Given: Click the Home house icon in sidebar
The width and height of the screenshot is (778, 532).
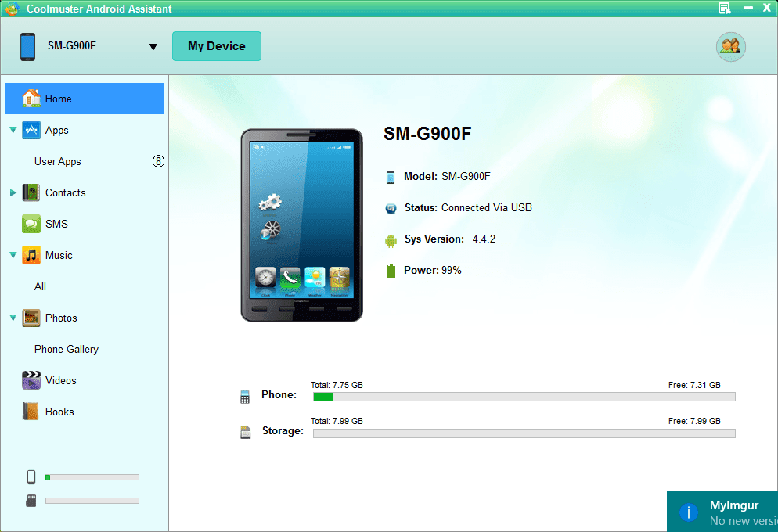Looking at the screenshot, I should click(31, 98).
